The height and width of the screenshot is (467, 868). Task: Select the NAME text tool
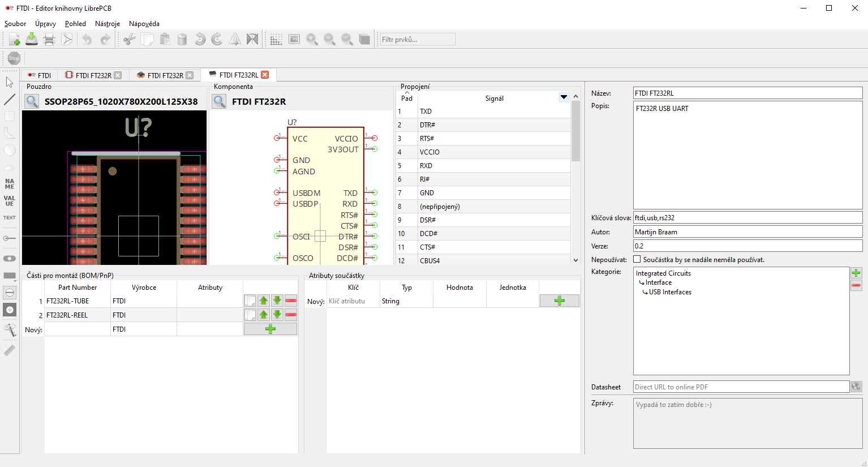[10, 184]
